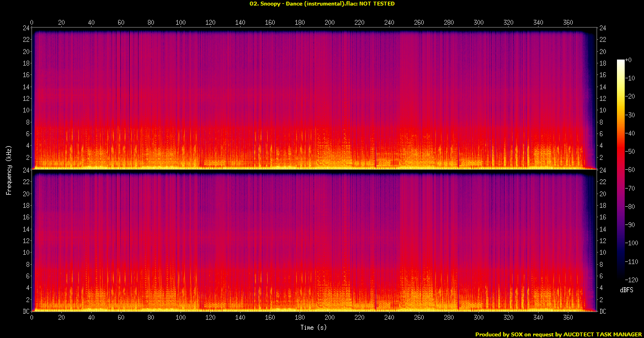Click the '-100' value on dBFS legend

coord(631,243)
